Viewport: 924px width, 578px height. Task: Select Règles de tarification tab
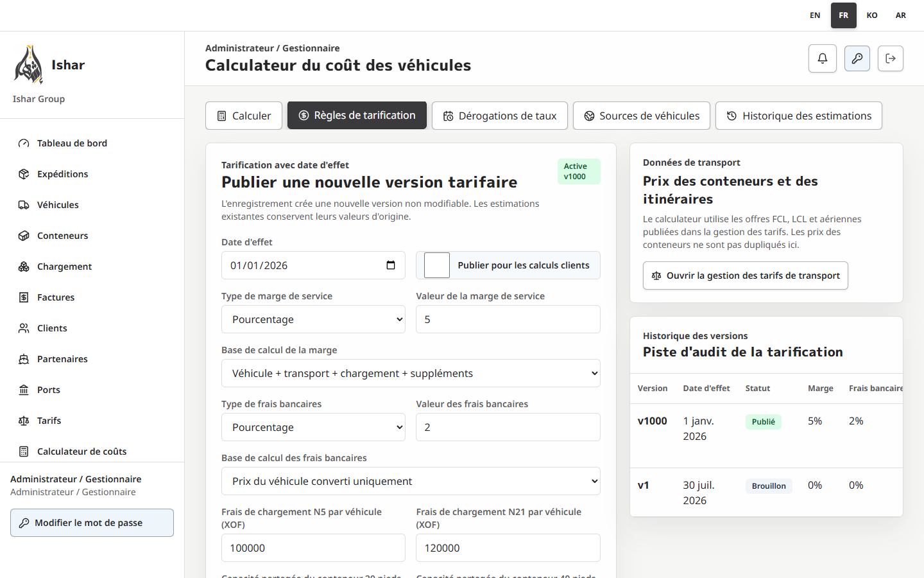(x=357, y=116)
